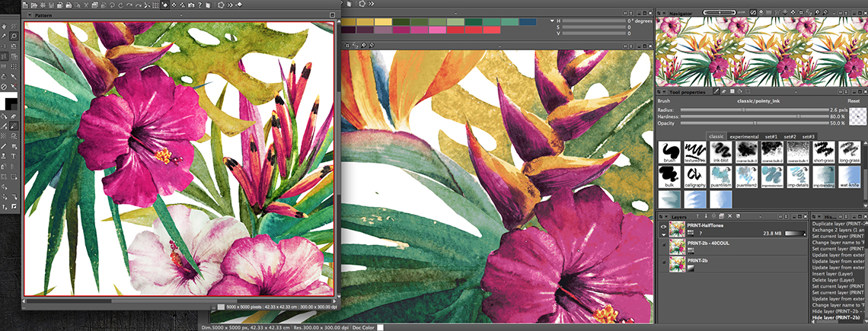
Task: Click history entry Exchange 2 layers
Action: (x=838, y=230)
